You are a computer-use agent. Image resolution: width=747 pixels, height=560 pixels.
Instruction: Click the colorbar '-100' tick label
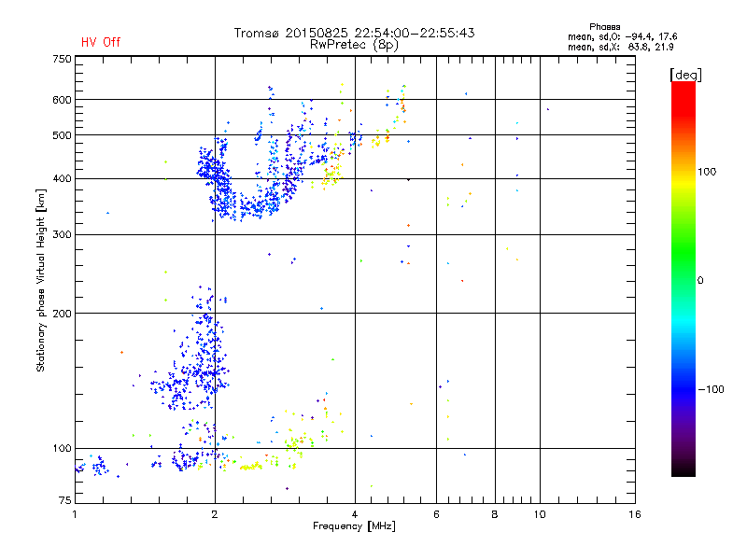pos(711,389)
